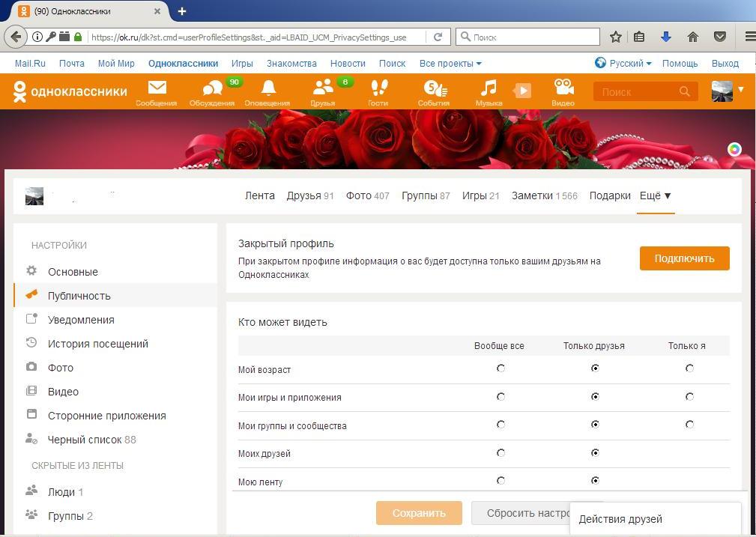Image resolution: width=756 pixels, height=537 pixels.
Task: Set Мои игры и приложения to Только я
Action: click(x=689, y=397)
